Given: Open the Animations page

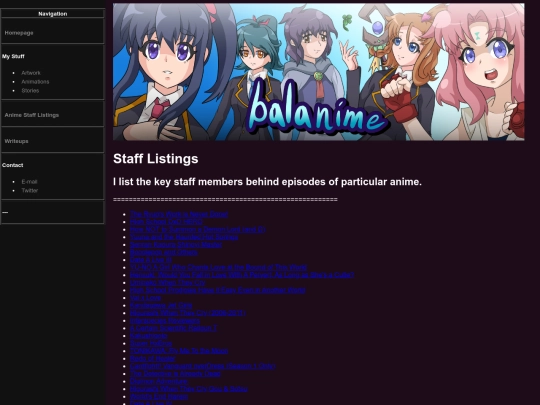Looking at the screenshot, I should click(x=35, y=82).
